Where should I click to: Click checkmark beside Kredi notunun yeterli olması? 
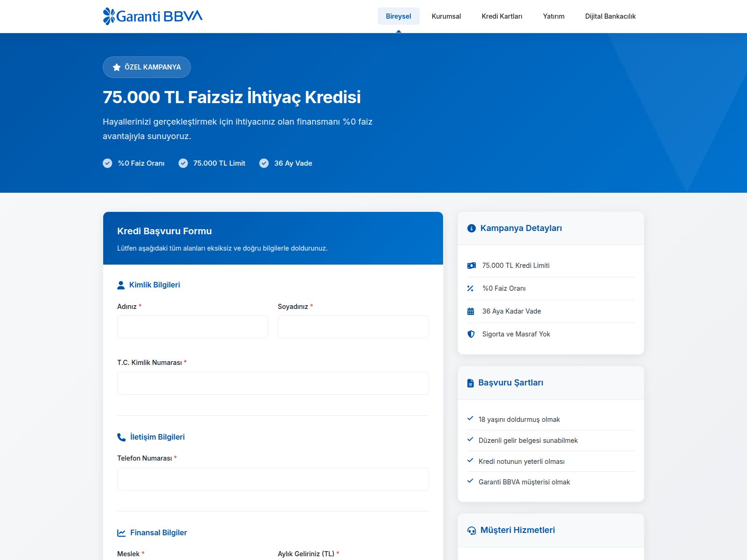pos(470,461)
